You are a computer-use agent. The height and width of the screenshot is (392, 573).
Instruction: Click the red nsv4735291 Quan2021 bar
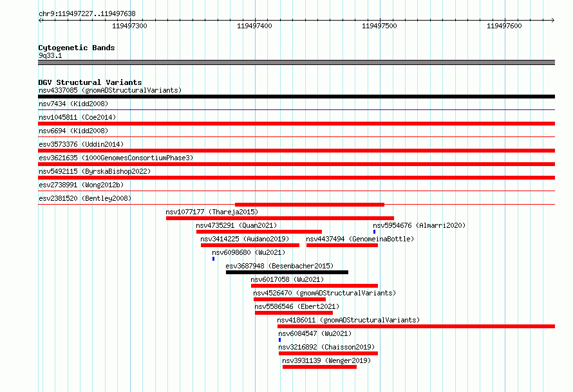259,232
